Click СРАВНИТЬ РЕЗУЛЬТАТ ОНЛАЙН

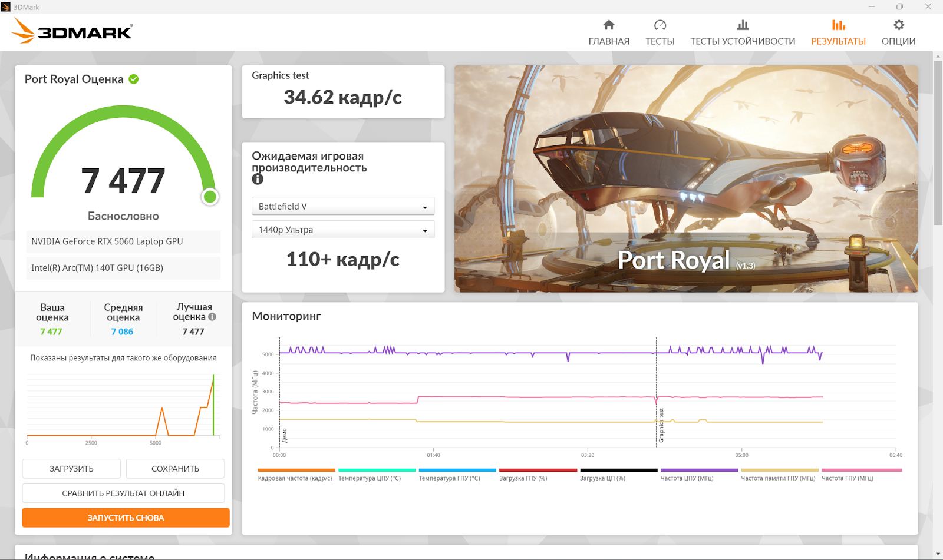[123, 493]
